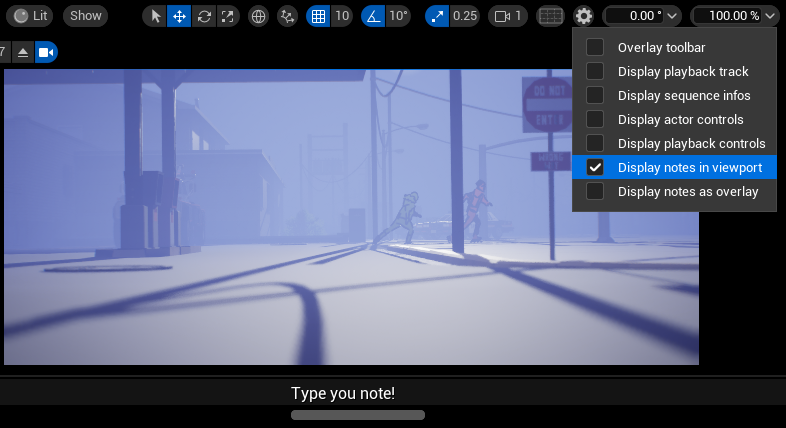Click the eject icon below toolbar

click(23, 52)
